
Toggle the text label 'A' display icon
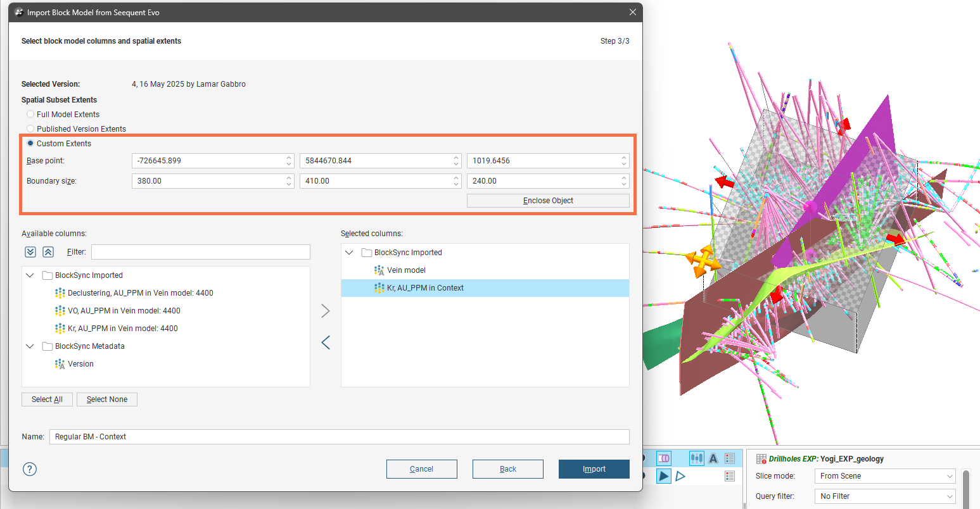coord(713,458)
